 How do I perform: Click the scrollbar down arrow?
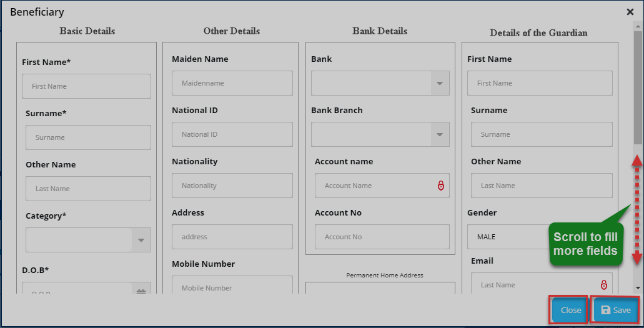click(x=637, y=287)
